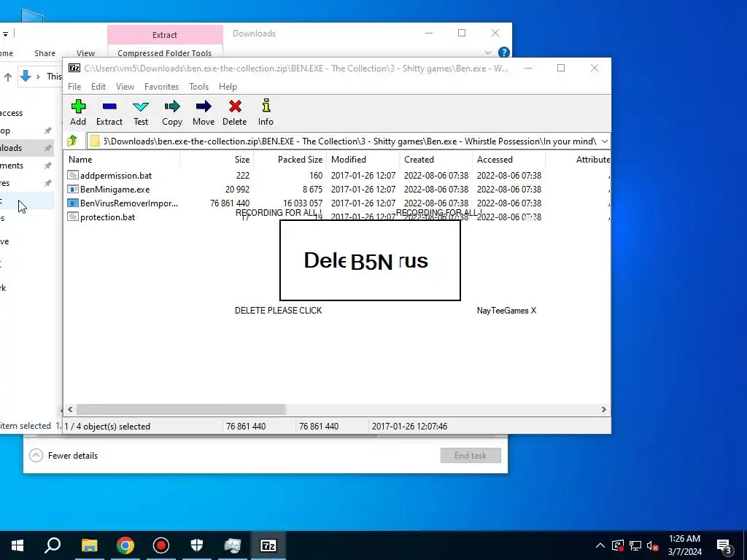The image size is (747, 560).
Task: Open the Help menu in 7-Zip
Action: pyautogui.click(x=228, y=87)
